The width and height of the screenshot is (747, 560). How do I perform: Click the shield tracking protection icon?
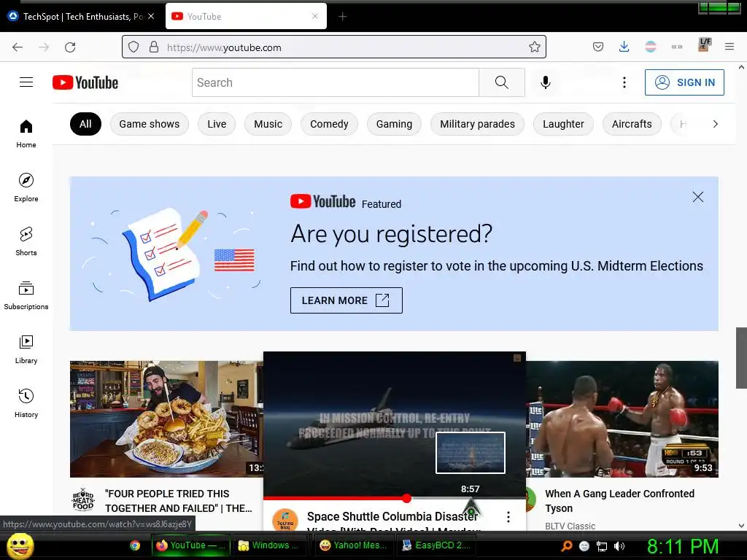pos(133,47)
